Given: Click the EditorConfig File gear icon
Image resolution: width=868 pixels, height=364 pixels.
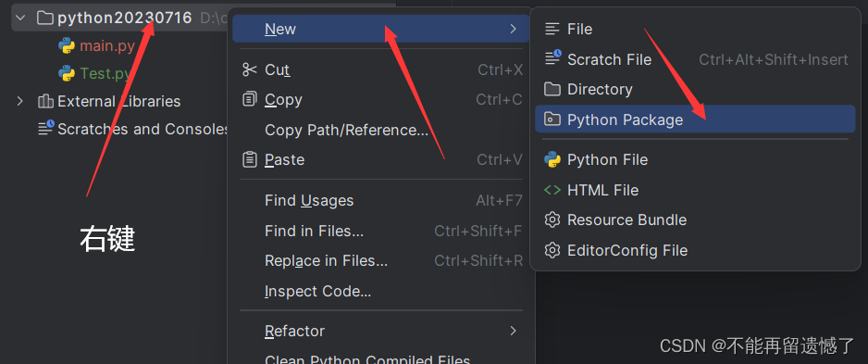Looking at the screenshot, I should [552, 250].
